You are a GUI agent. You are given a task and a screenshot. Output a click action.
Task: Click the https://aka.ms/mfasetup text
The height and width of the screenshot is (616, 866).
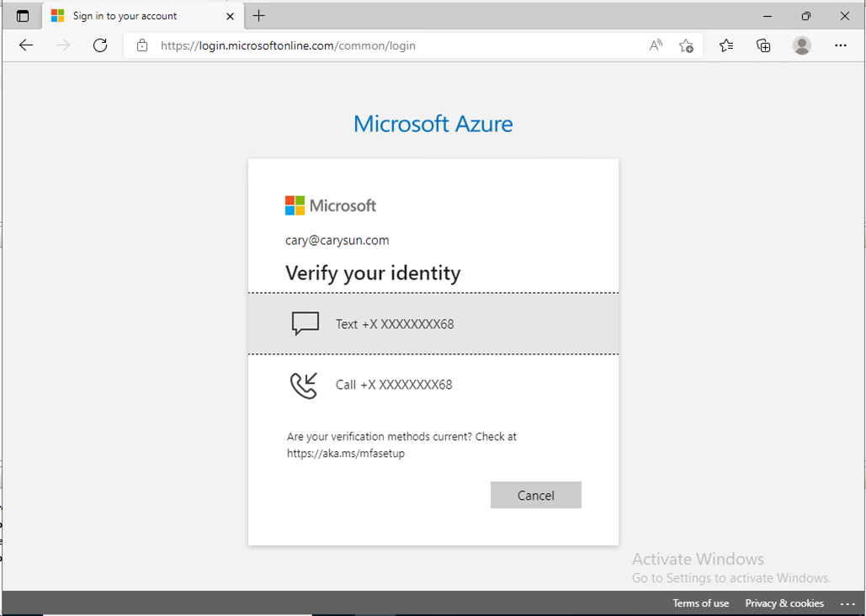(x=346, y=454)
